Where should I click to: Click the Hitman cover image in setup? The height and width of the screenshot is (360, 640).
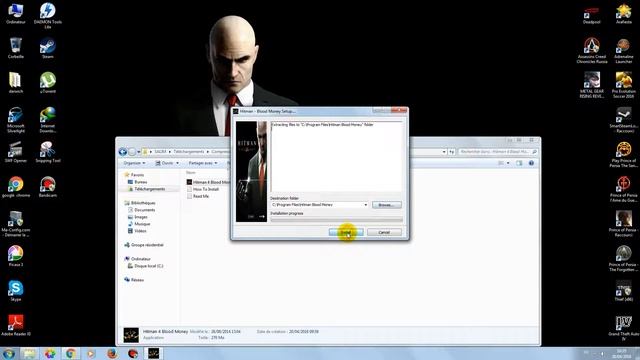[251, 171]
